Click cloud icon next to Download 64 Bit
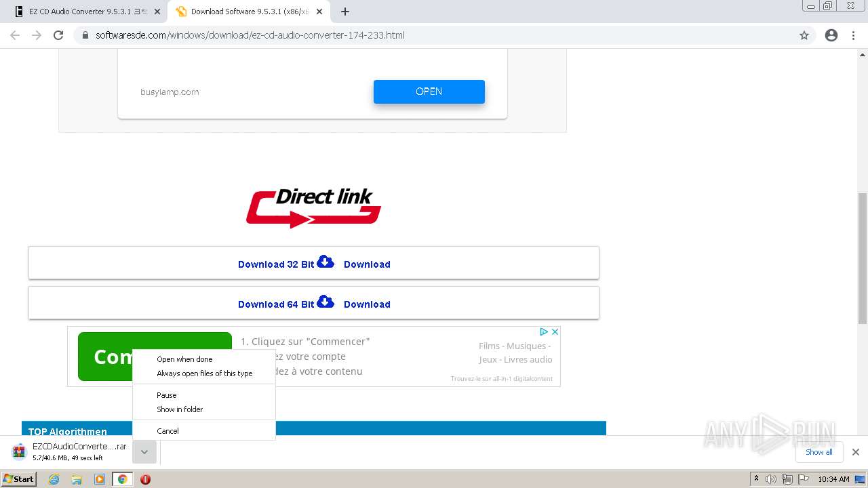The height and width of the screenshot is (488, 868). point(326,302)
